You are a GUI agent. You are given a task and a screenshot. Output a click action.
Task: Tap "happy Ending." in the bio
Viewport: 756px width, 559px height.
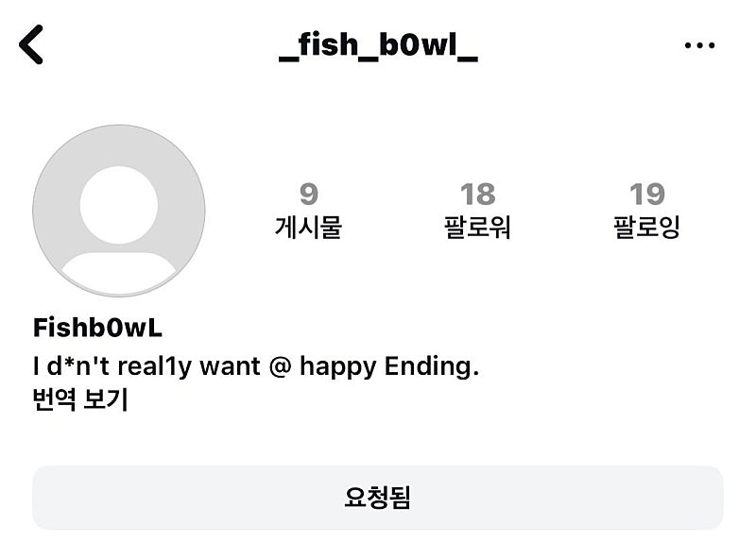click(x=389, y=365)
